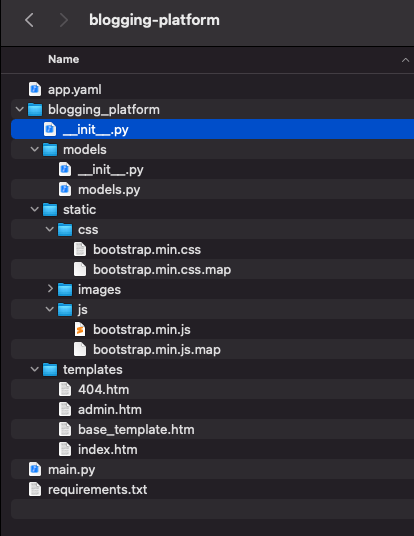Select the admin.htm file name
This screenshot has height=536, width=414.
click(110, 410)
